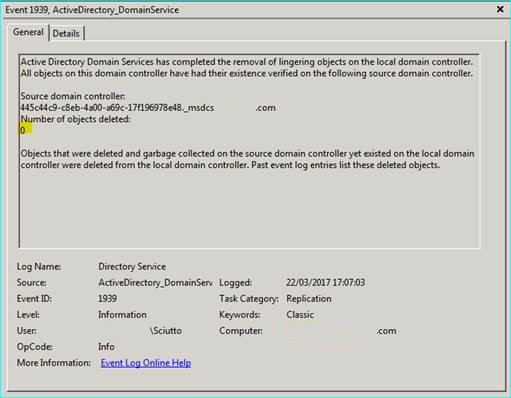Click the Event ID value 1939
The height and width of the screenshot is (398, 511).
click(107, 298)
